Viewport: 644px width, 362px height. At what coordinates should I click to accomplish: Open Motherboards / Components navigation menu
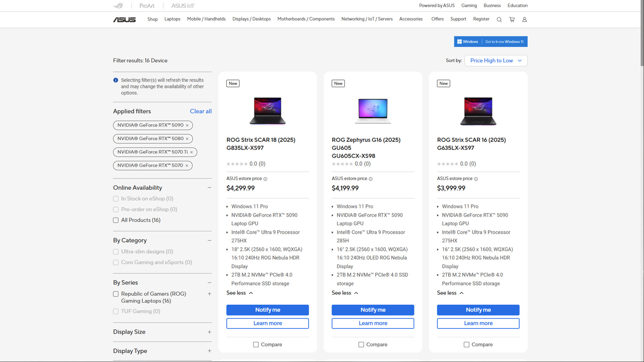coord(306,19)
